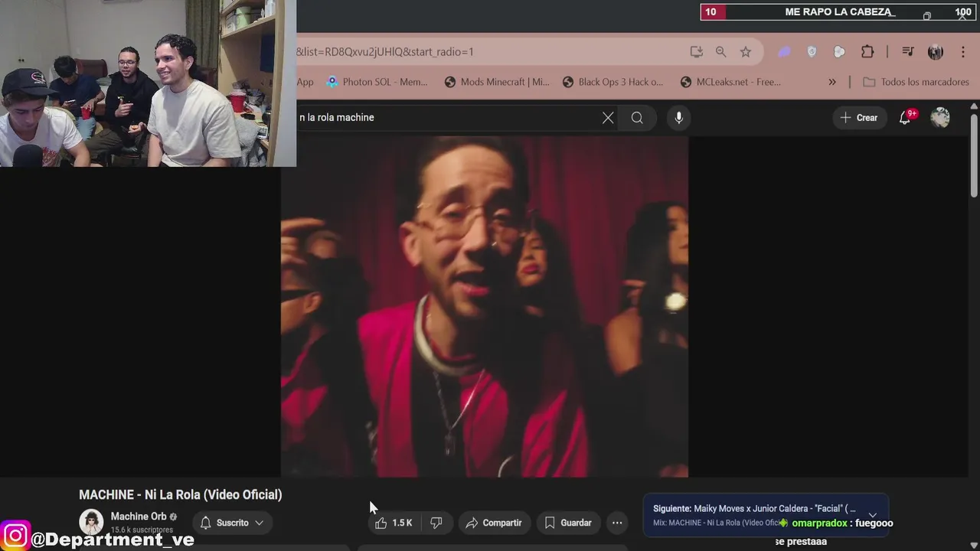This screenshot has width=980, height=551.
Task: Dislike the video with thumbs down
Action: click(436, 523)
